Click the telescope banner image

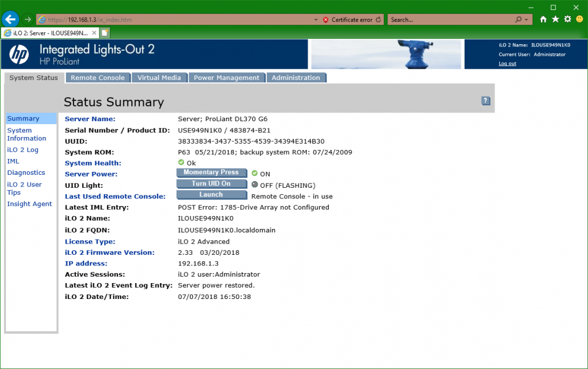tap(386, 54)
